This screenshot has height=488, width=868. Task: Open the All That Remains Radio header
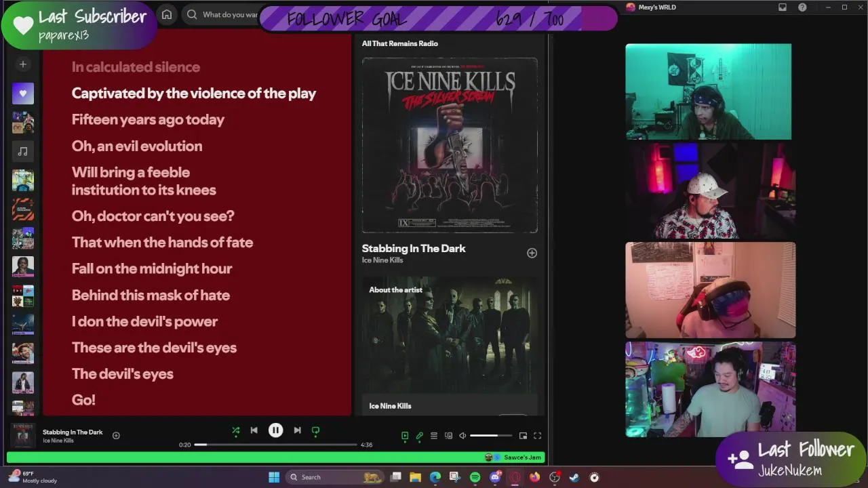[x=400, y=43]
